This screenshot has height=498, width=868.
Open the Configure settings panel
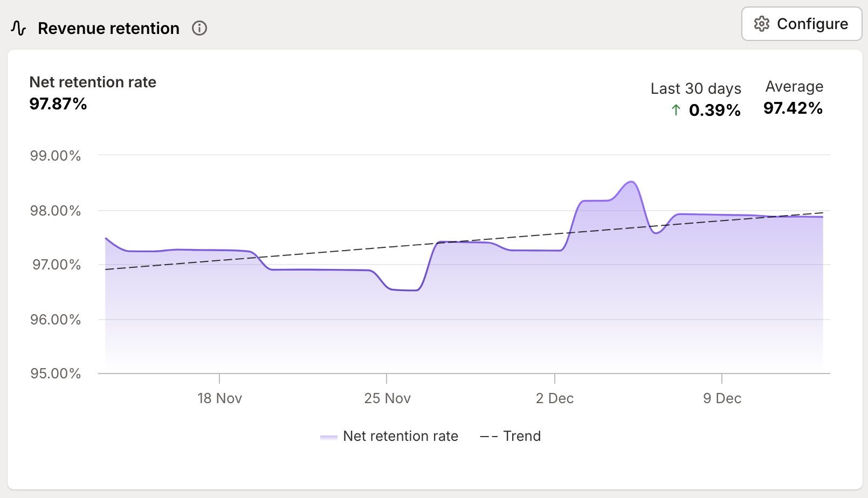(801, 24)
